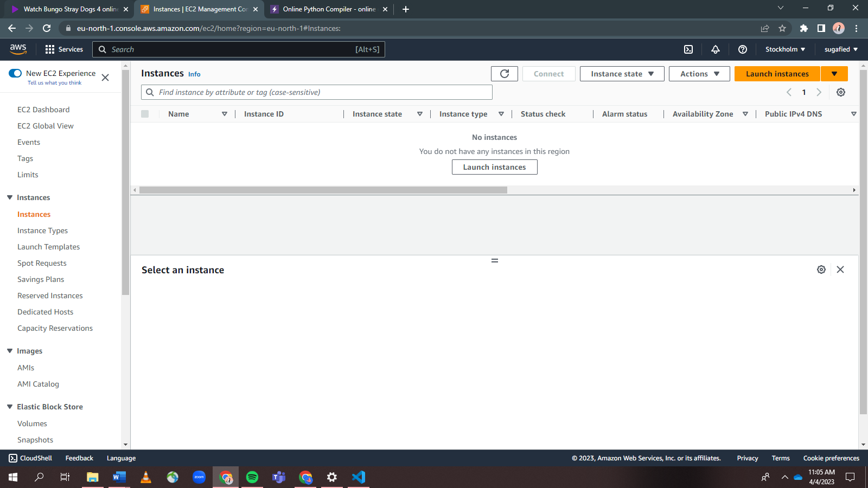
Task: Launch Spotify from the taskbar
Action: coord(252,477)
